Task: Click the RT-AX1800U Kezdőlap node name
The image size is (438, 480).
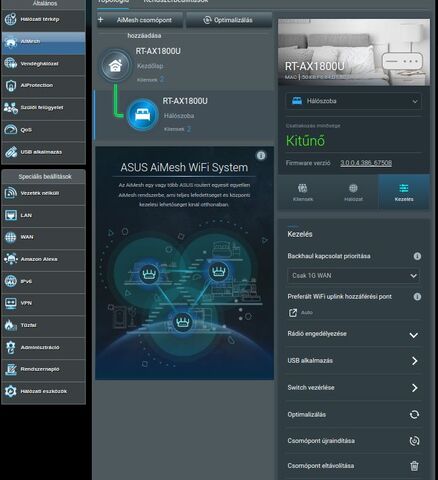Action: point(158,51)
